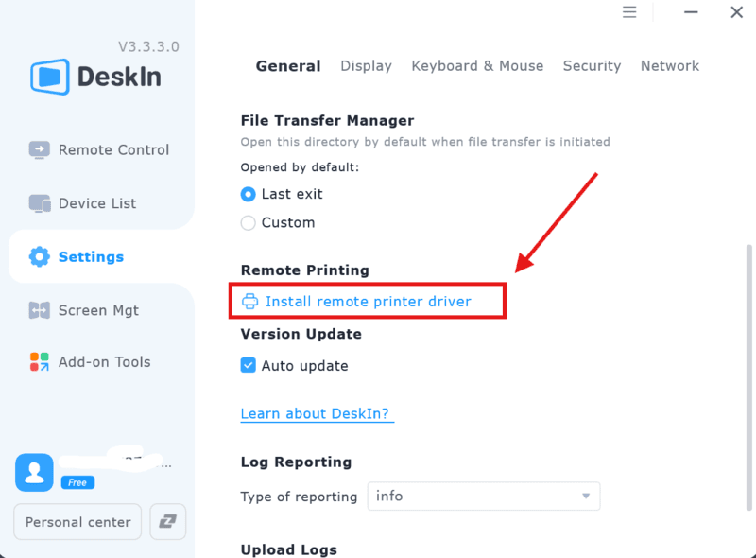Open the hamburger menu at the top right
This screenshot has height=558, width=756.
(x=629, y=12)
